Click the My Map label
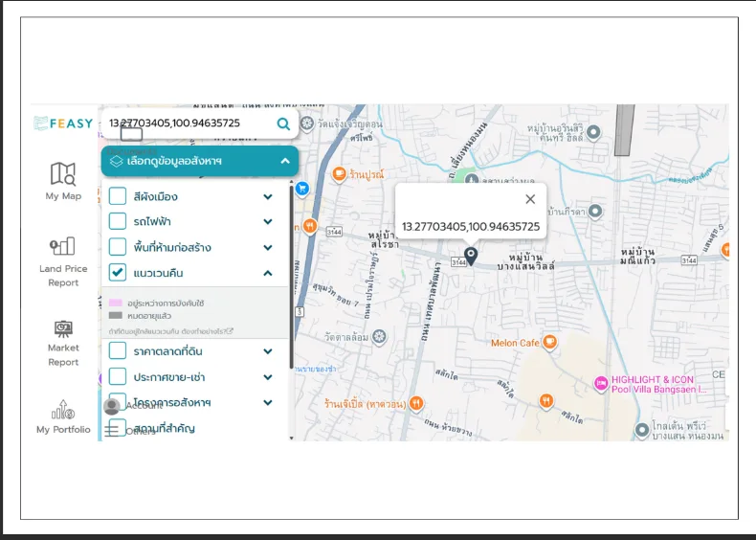The height and width of the screenshot is (540, 756). [63, 196]
